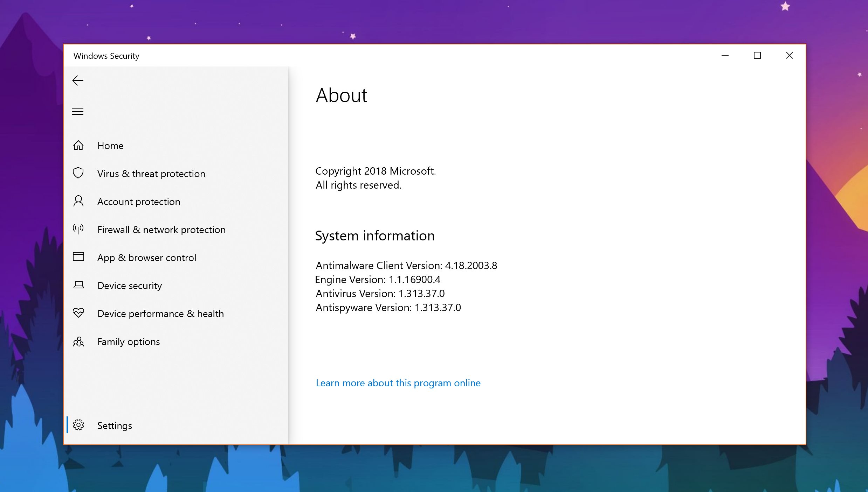The width and height of the screenshot is (868, 492).
Task: Click the Windows Security title text
Action: (106, 56)
